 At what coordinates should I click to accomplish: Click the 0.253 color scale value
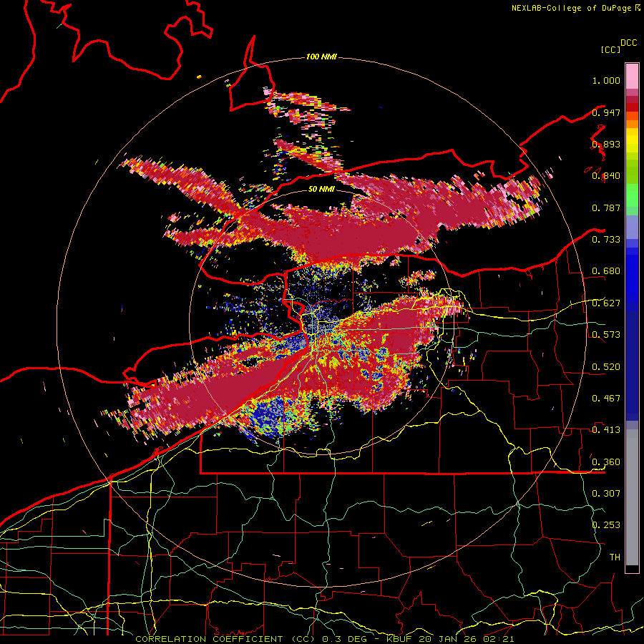[606, 525]
